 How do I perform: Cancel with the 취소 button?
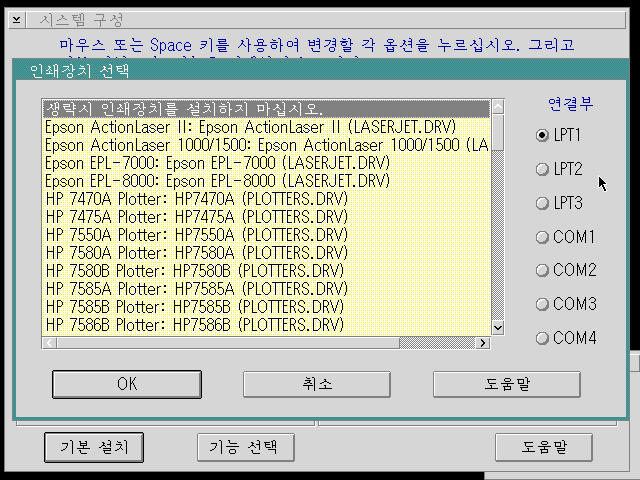317,384
